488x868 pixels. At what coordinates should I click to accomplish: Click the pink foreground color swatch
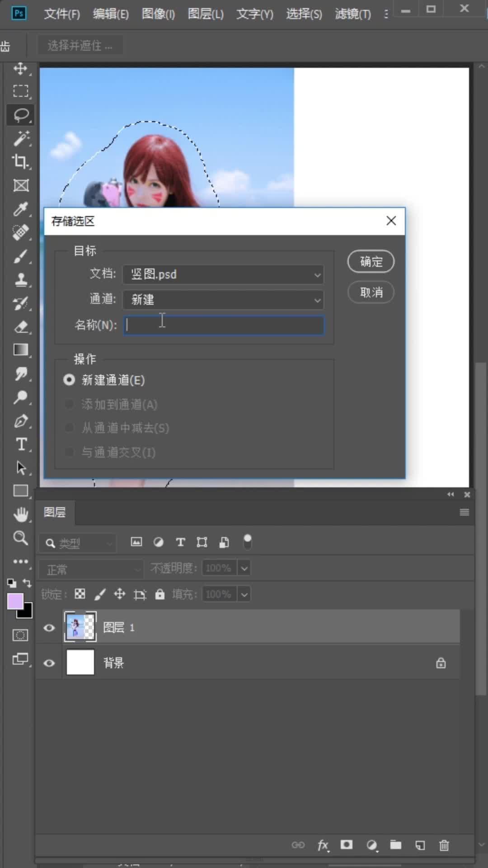pos(15,601)
